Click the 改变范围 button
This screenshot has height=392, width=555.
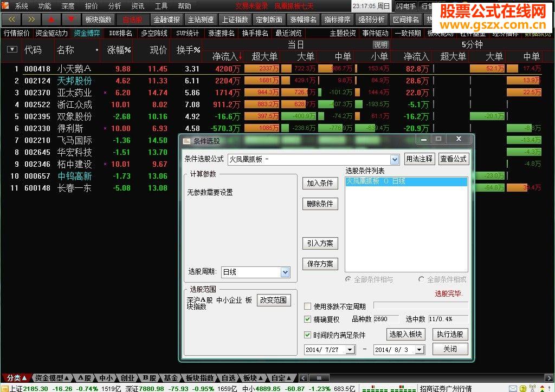coord(273,300)
